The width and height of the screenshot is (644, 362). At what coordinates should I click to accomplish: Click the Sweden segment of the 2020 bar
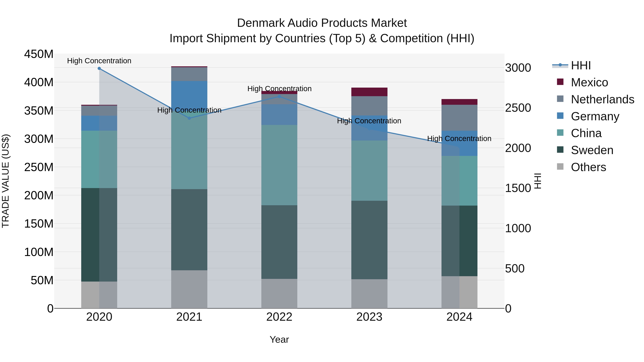tap(99, 235)
